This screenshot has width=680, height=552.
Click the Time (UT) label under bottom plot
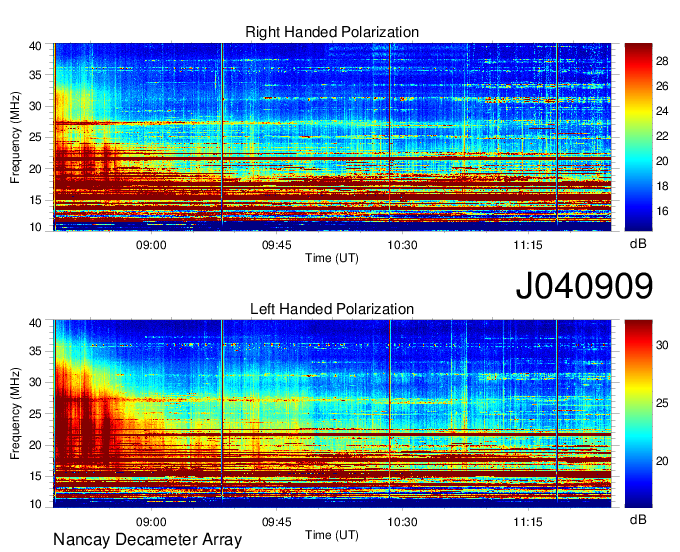click(x=332, y=535)
